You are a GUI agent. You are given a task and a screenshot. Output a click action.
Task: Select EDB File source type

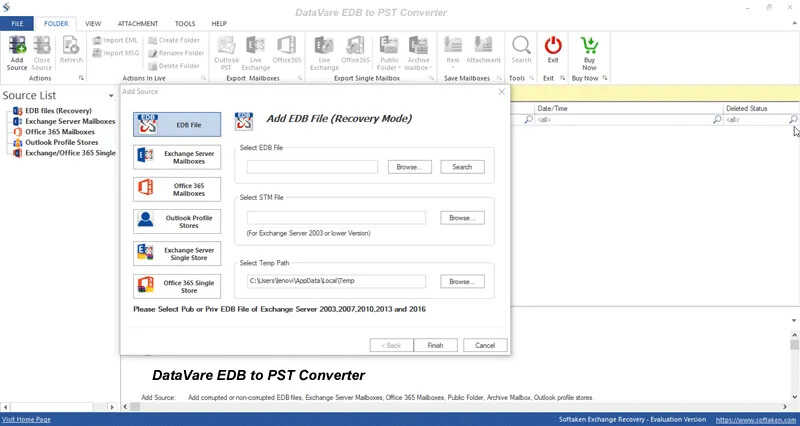(177, 124)
